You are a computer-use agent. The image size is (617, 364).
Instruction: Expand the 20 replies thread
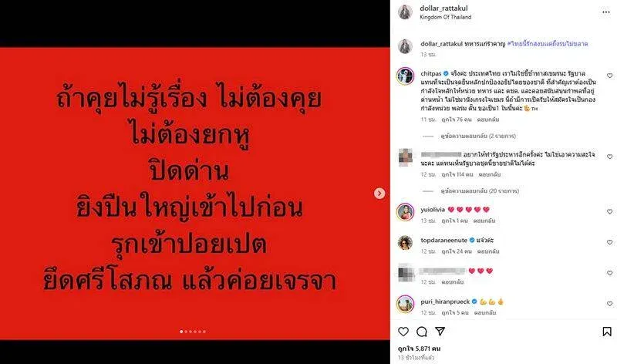pyautogui.click(x=479, y=190)
